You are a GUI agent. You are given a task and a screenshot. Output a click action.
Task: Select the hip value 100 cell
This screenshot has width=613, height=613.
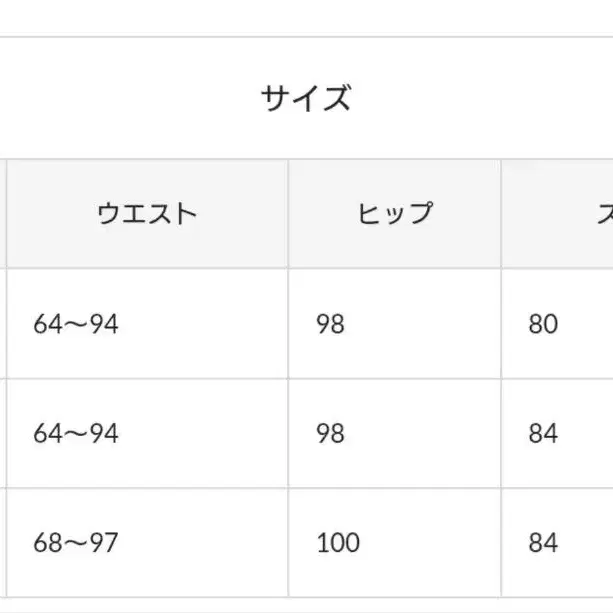click(x=337, y=544)
